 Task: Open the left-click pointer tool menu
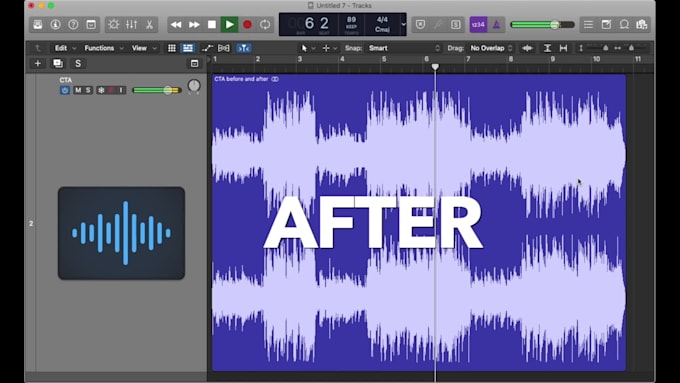click(307, 48)
